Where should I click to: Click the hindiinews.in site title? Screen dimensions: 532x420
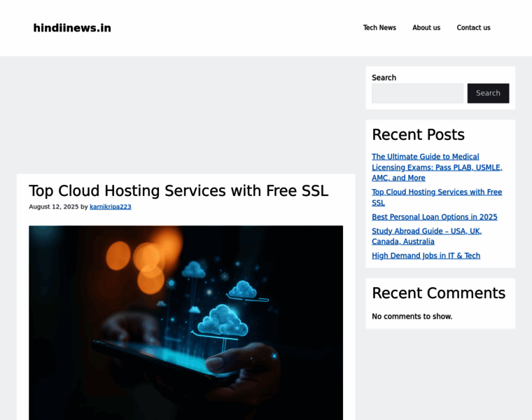coord(72,28)
